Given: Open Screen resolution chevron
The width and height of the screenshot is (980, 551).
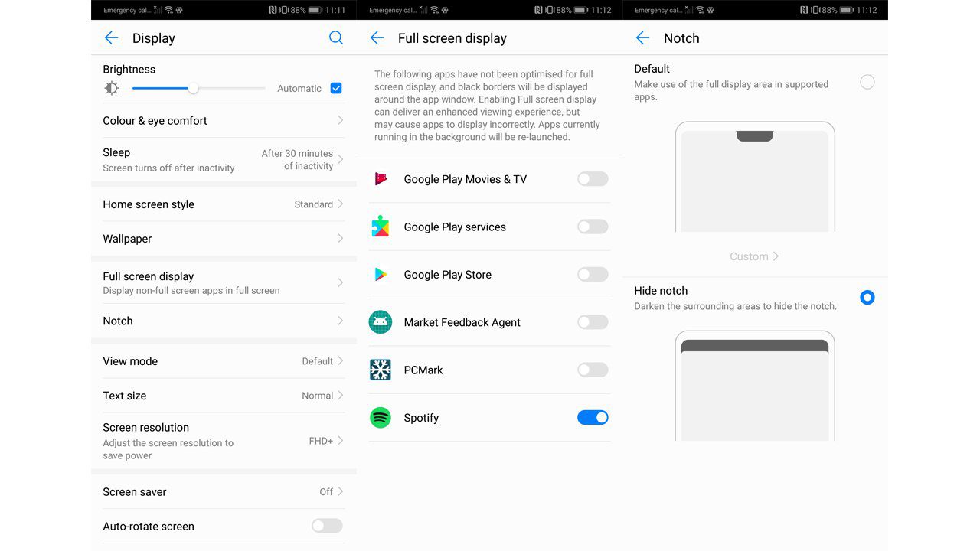Looking at the screenshot, I should click(x=341, y=440).
